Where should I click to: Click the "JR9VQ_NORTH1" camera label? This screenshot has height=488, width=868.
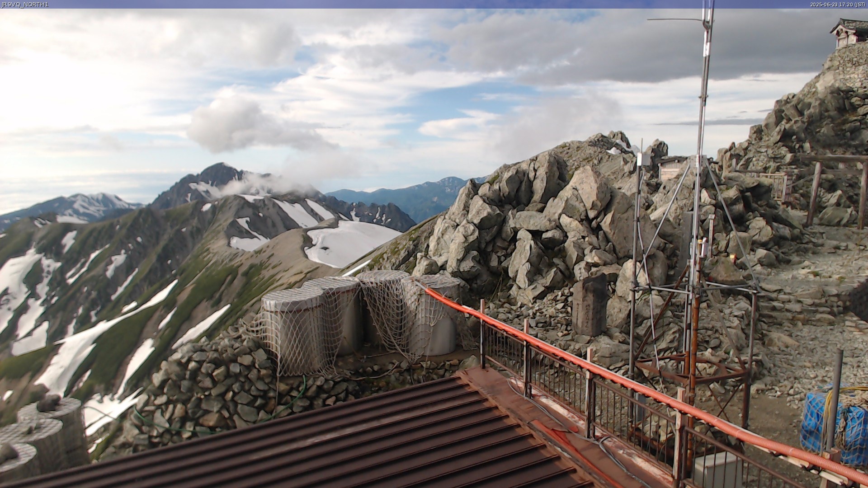[x=25, y=5]
